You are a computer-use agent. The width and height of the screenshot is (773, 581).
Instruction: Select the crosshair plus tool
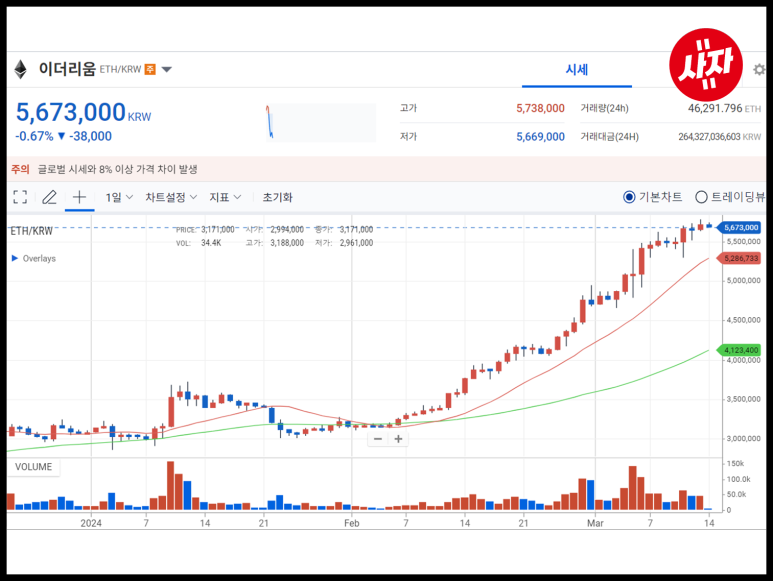click(x=79, y=197)
